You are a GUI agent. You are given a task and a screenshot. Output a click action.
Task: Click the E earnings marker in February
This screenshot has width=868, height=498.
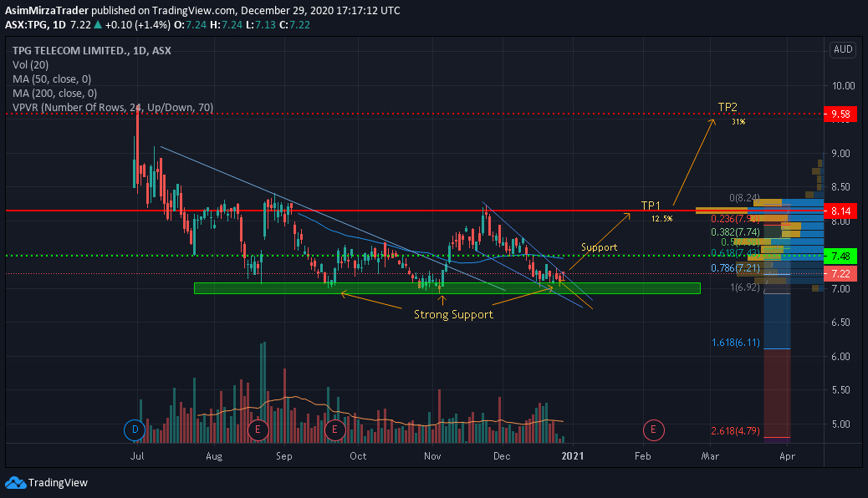[653, 430]
